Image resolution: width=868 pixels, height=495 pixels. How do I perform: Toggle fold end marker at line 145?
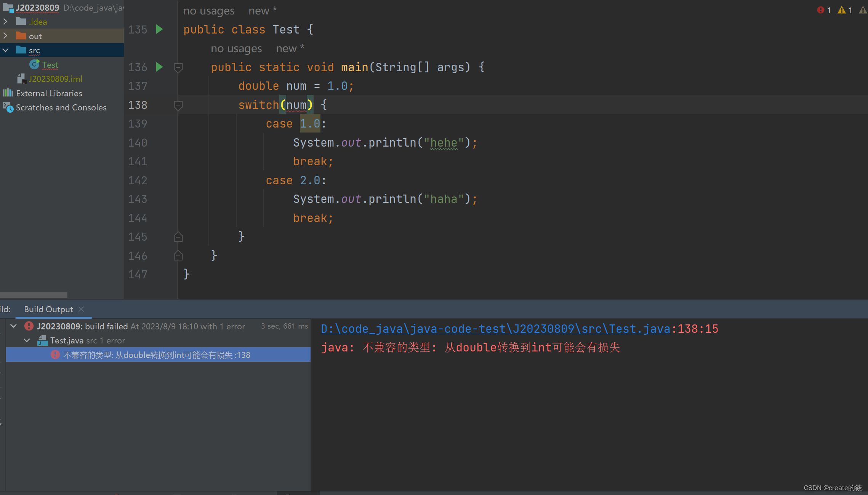point(178,237)
